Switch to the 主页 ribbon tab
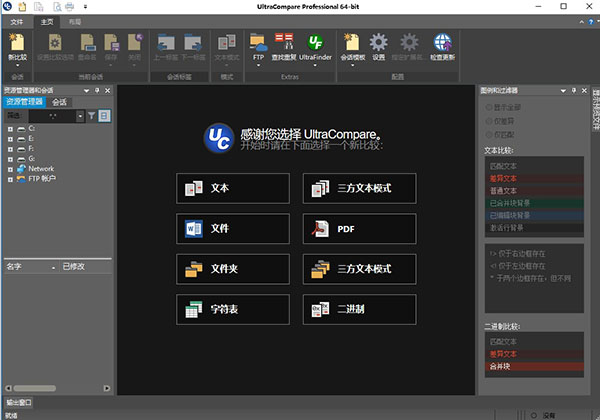The image size is (600, 420). [x=47, y=22]
